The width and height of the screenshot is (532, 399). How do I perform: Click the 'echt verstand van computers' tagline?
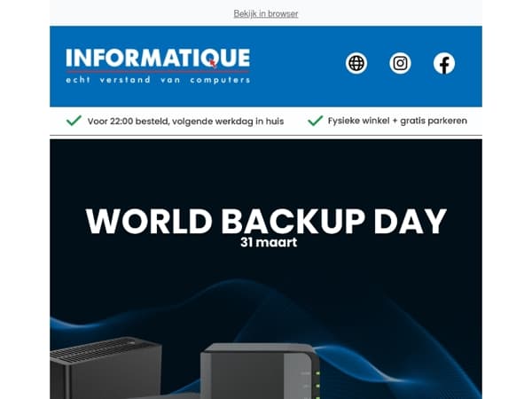[x=158, y=79]
